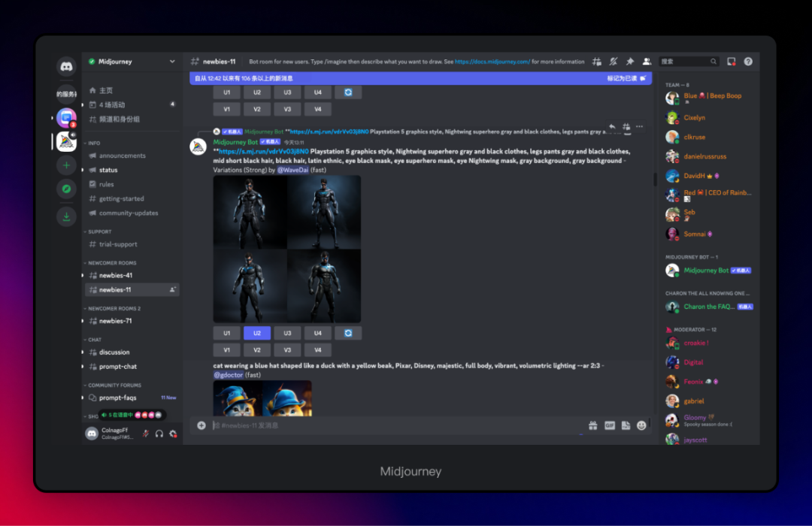The width and height of the screenshot is (812, 526).
Task: Open the gift Nitro icon in message bar
Action: pos(593,425)
